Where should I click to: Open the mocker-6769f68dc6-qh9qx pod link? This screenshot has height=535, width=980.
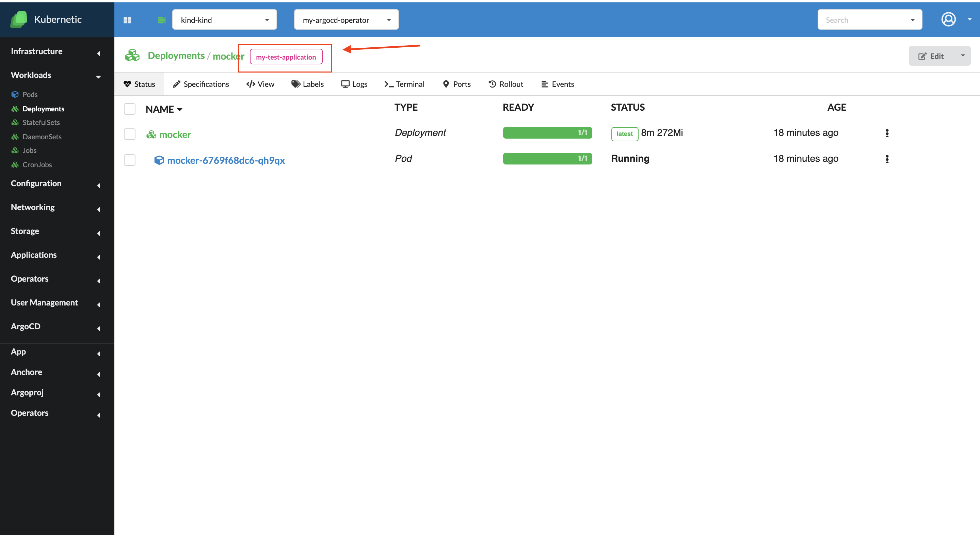226,160
